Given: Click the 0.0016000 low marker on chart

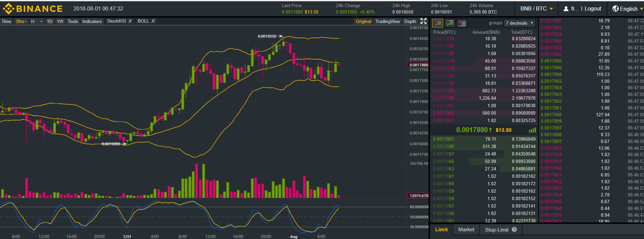Looking at the screenshot, I should point(114,144).
